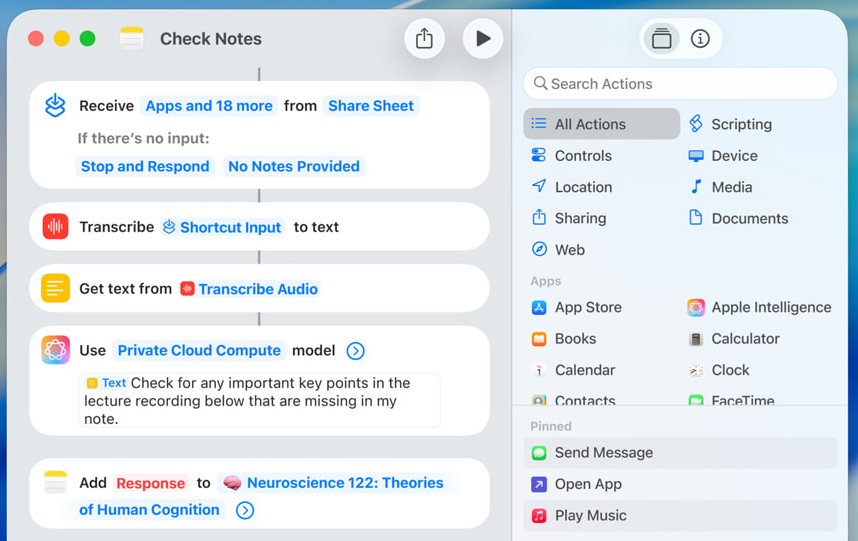Click the Stop and Respond option
Image resolution: width=858 pixels, height=541 pixels.
point(145,167)
